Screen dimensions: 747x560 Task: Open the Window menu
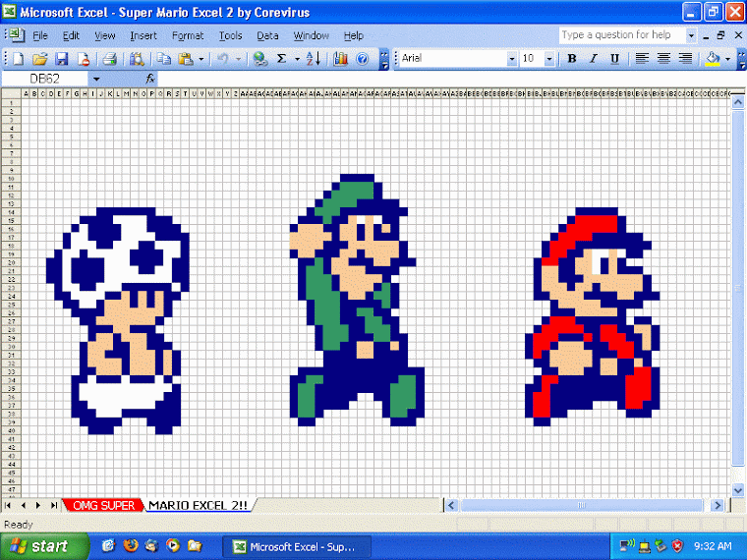click(x=312, y=35)
